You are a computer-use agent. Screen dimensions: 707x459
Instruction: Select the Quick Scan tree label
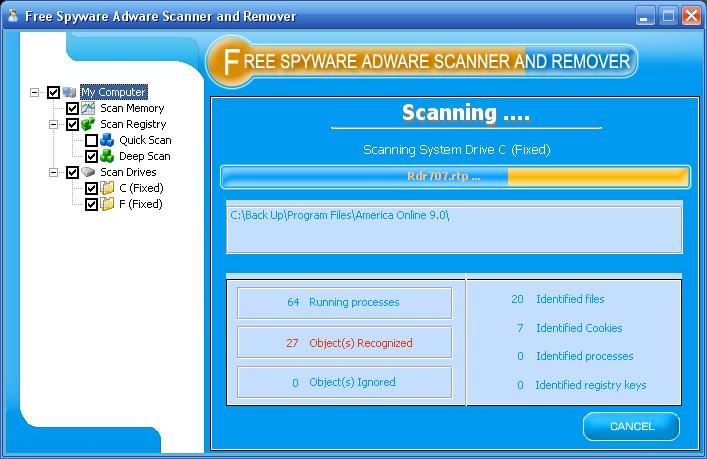tap(145, 140)
